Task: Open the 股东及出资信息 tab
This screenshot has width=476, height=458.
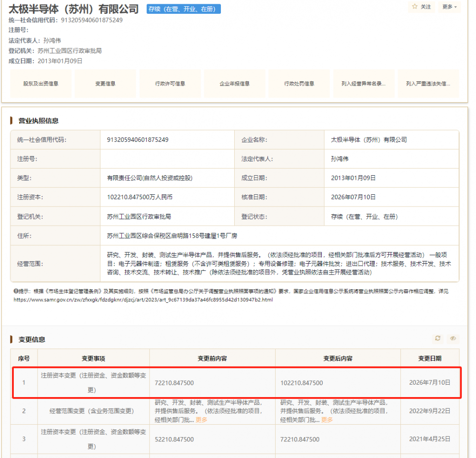Action: (x=40, y=83)
